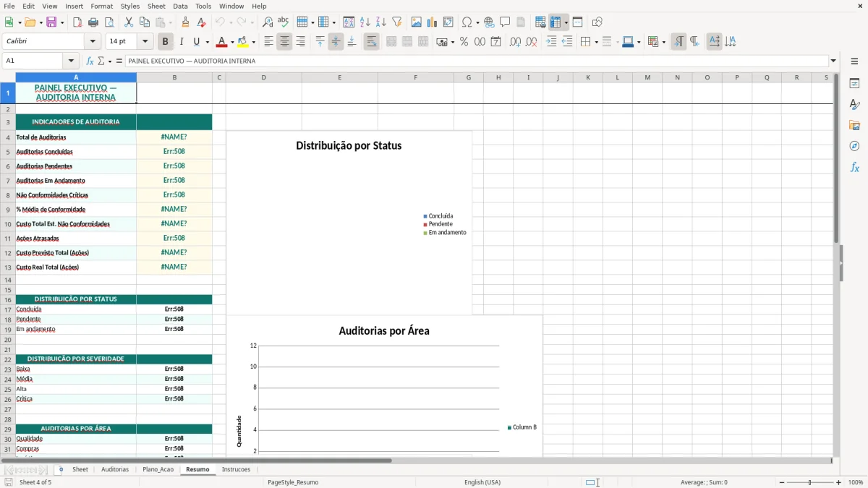Viewport: 868px width, 488px height.
Task: Open the font size dropdown
Action: pyautogui.click(x=145, y=42)
